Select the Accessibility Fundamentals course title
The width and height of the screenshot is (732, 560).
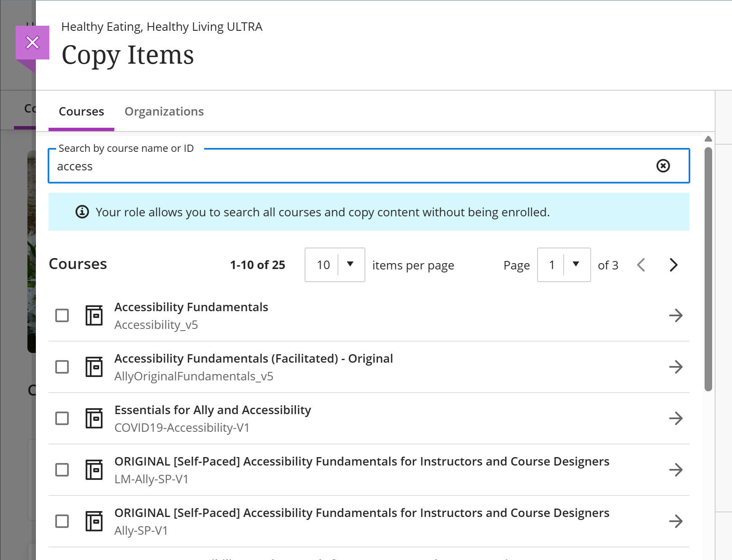click(x=191, y=307)
